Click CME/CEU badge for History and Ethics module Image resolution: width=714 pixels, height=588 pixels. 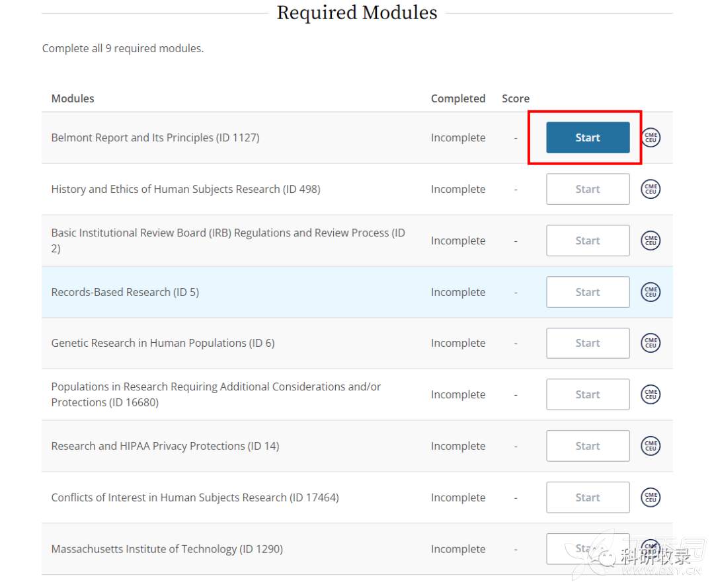click(x=651, y=189)
